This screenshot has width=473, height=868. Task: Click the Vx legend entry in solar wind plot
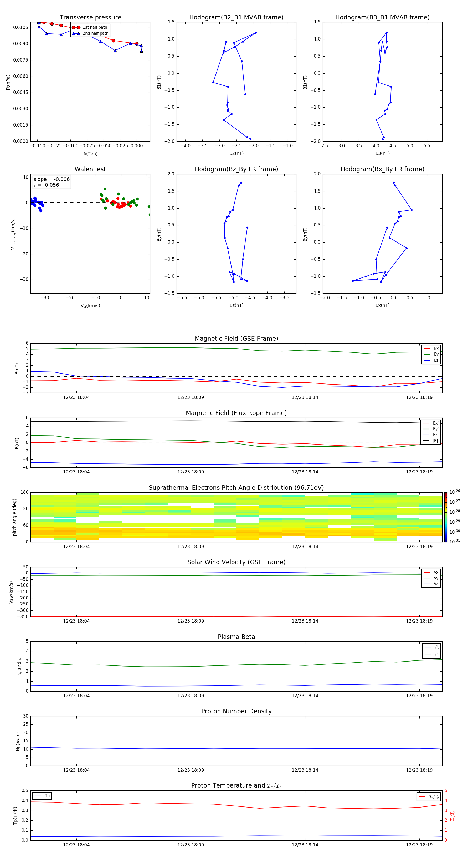click(431, 572)
